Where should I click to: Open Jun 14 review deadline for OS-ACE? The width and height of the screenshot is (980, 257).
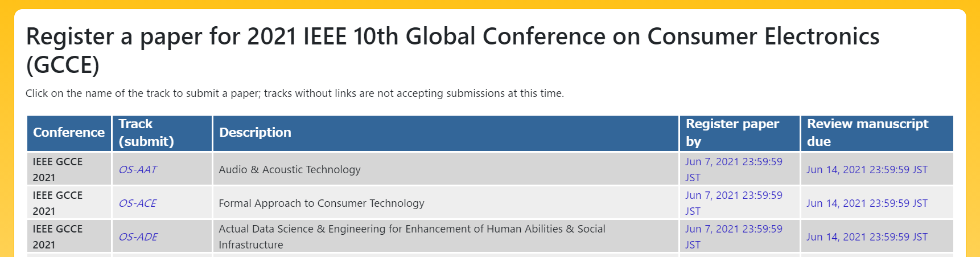click(x=867, y=203)
